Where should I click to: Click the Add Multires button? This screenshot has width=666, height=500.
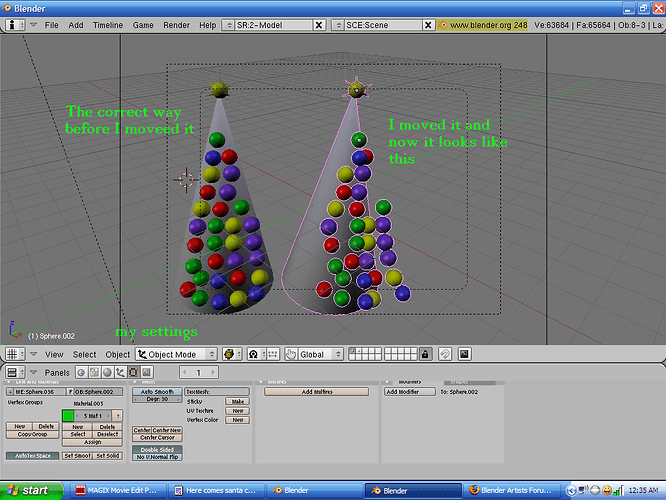316,392
